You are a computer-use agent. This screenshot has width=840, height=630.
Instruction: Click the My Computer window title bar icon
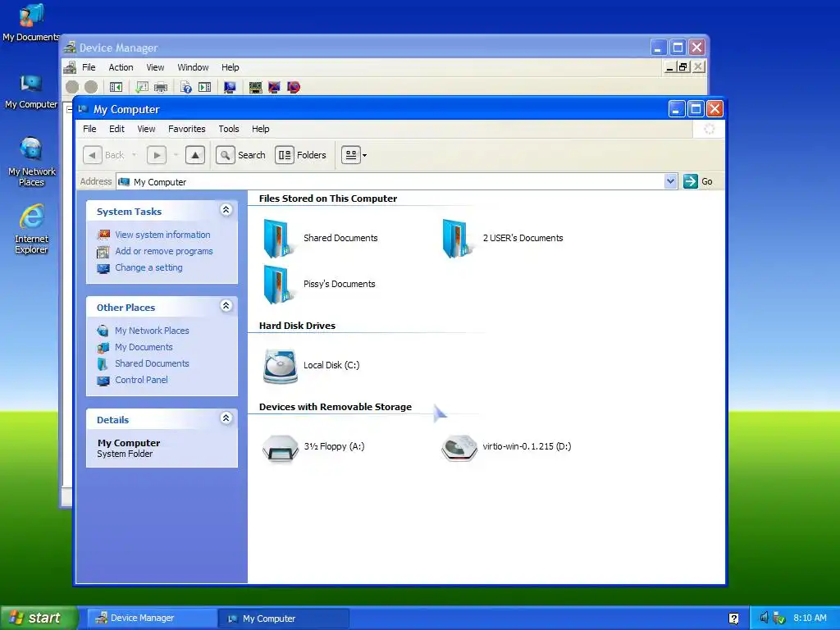pyautogui.click(x=84, y=109)
